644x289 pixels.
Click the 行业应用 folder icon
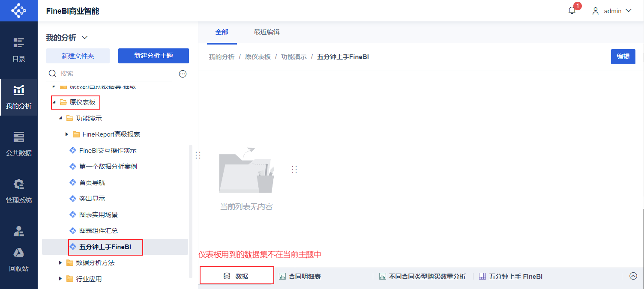pyautogui.click(x=69, y=279)
